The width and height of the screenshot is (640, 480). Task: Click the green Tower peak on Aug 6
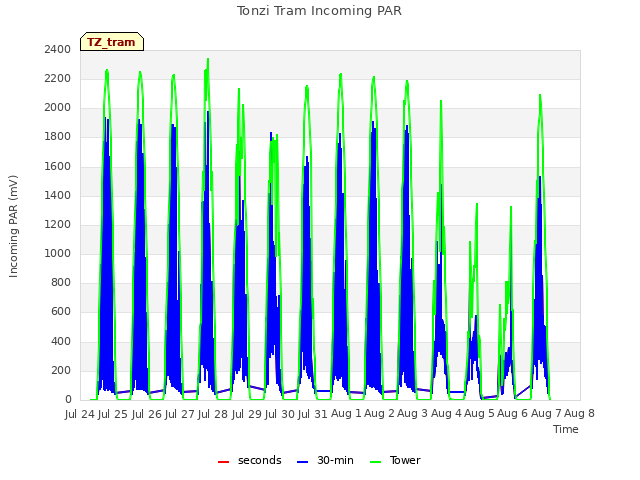[x=540, y=95]
